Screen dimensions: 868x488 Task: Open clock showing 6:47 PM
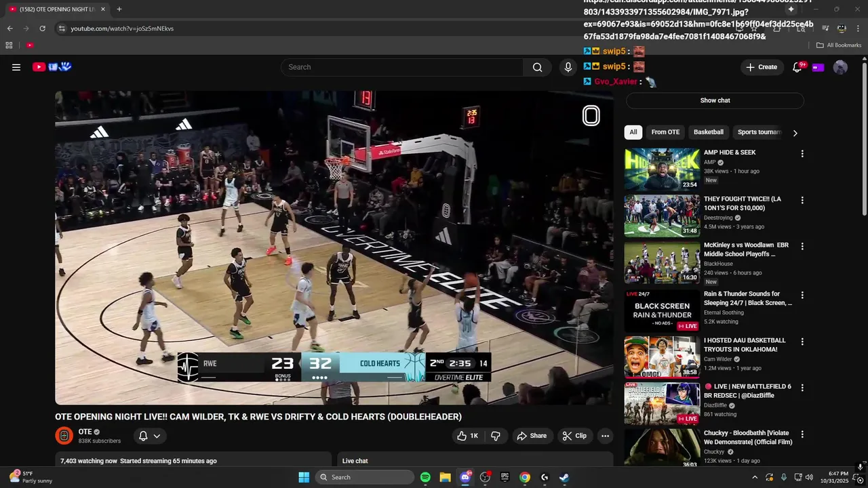pos(838,477)
